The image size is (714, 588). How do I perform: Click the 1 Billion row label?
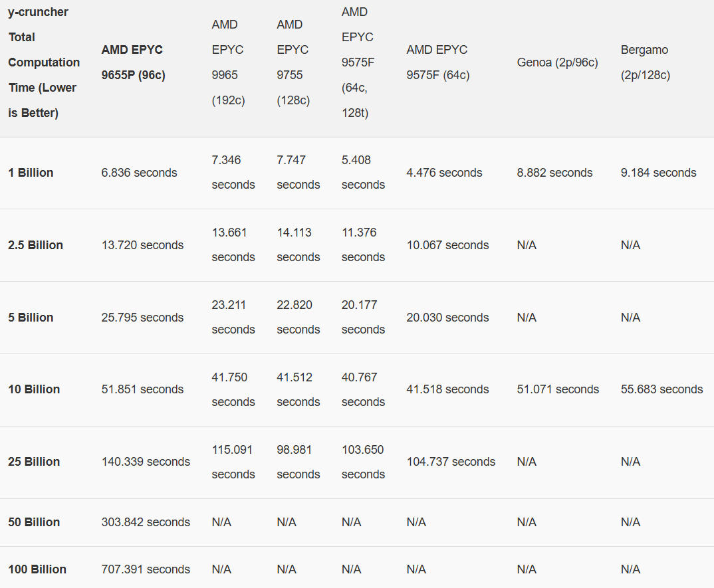point(31,173)
